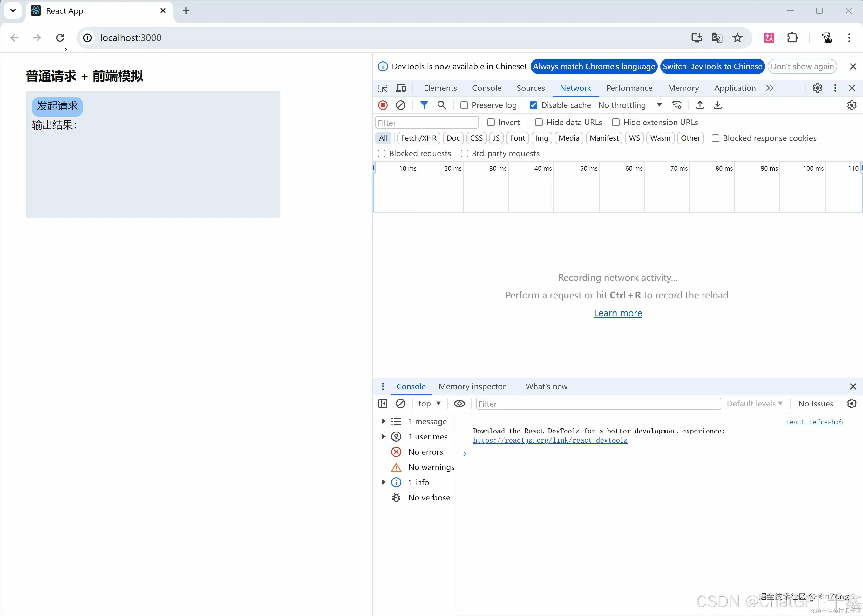Viewport: 863px width, 616px height.
Task: Open the Default levels dropdown
Action: click(x=754, y=404)
